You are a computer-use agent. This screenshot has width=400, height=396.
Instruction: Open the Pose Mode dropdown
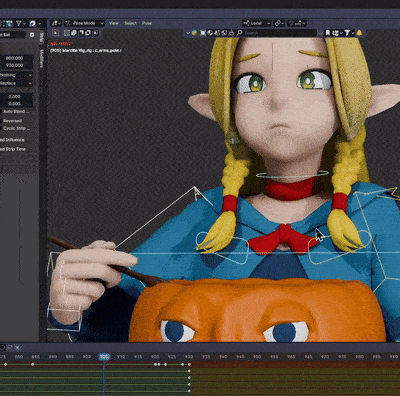(84, 23)
